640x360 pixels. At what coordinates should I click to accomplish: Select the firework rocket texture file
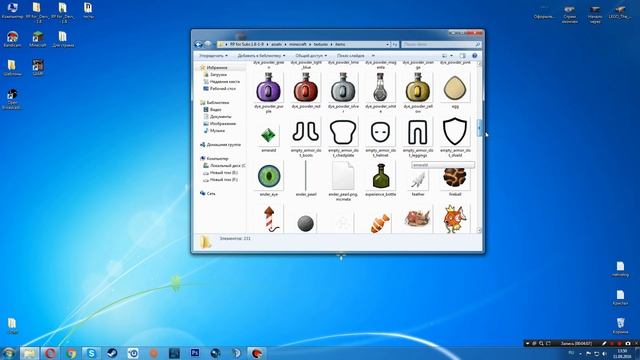point(270,219)
